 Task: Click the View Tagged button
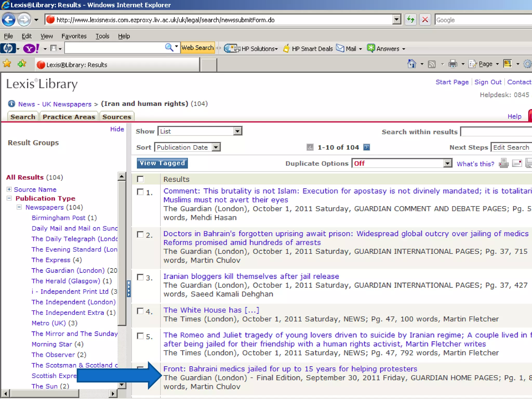tap(162, 163)
